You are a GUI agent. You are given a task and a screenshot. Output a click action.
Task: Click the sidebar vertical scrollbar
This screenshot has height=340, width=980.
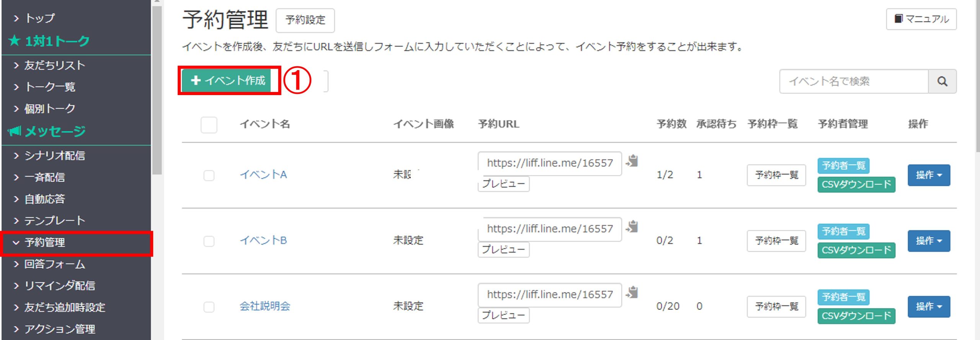[x=157, y=90]
